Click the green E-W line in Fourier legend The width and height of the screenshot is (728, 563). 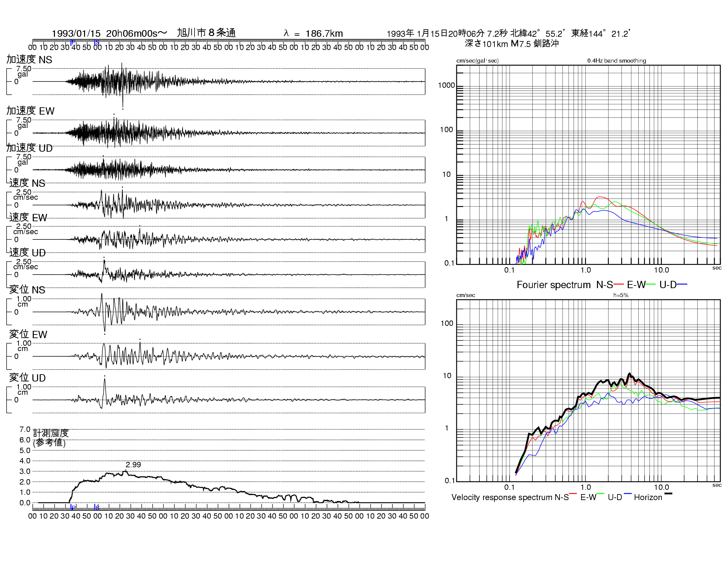point(650,284)
